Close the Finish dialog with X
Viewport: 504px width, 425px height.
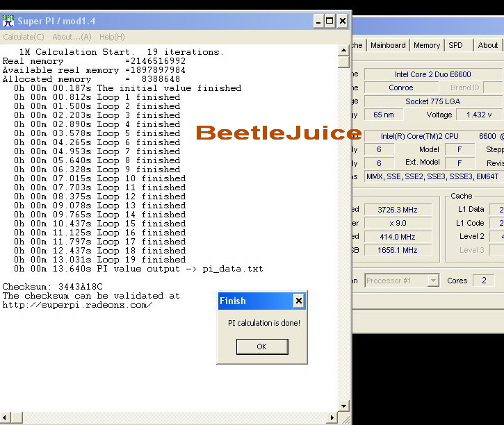click(x=298, y=301)
